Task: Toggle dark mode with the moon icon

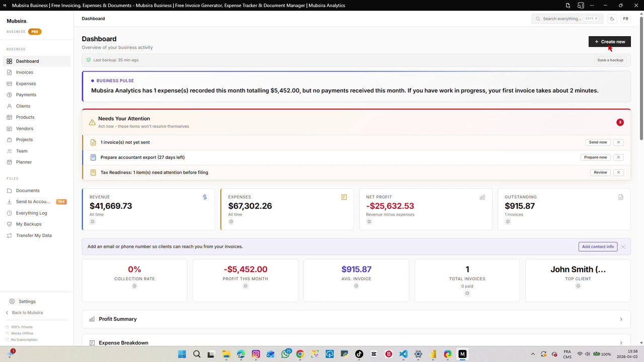Action: (x=612, y=19)
